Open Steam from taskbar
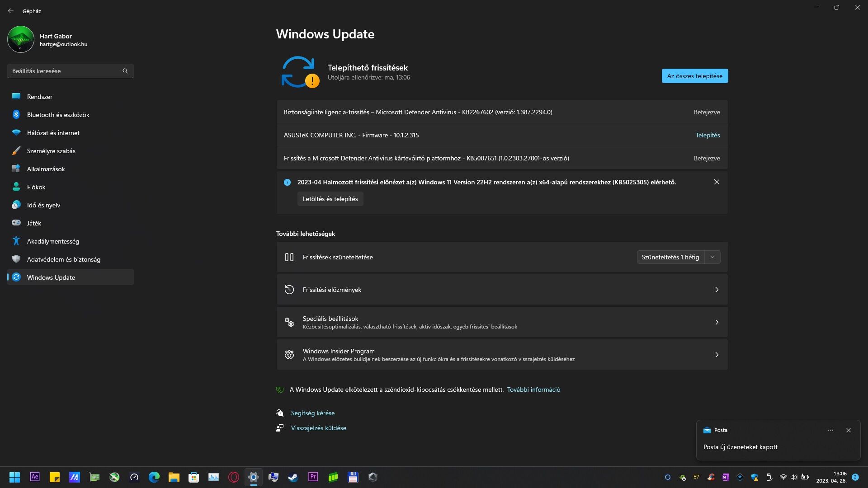 (x=293, y=477)
